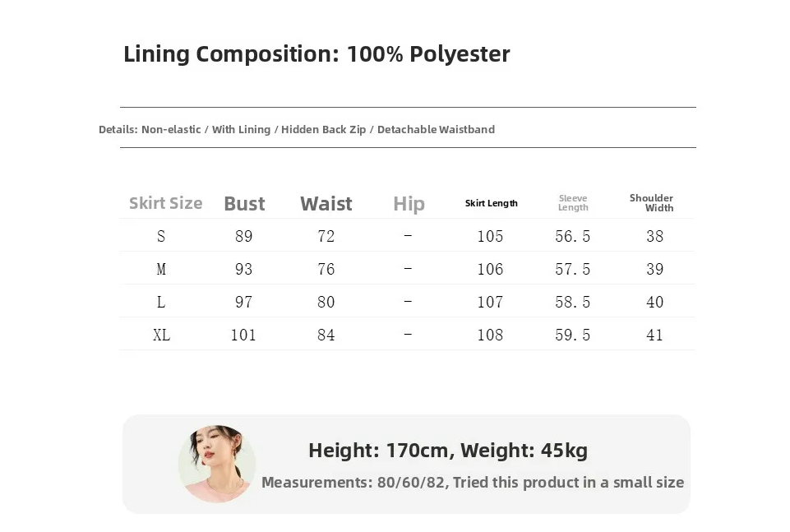Click the model Measurements: 80/60/82 line

[473, 483]
